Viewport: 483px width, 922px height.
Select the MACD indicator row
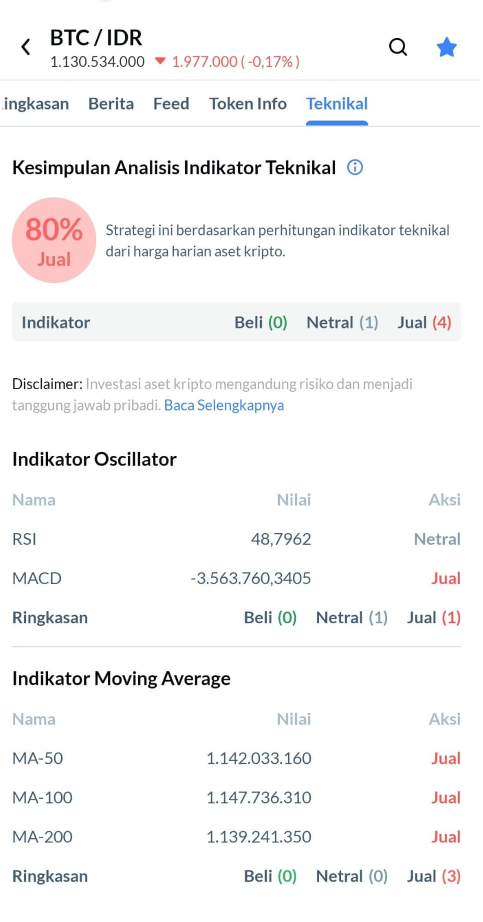(x=236, y=578)
